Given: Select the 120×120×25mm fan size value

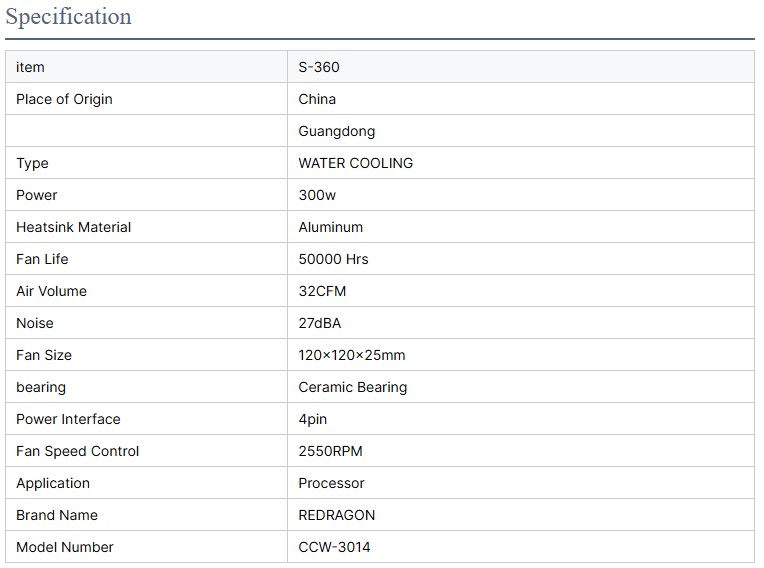Looking at the screenshot, I should (351, 355).
